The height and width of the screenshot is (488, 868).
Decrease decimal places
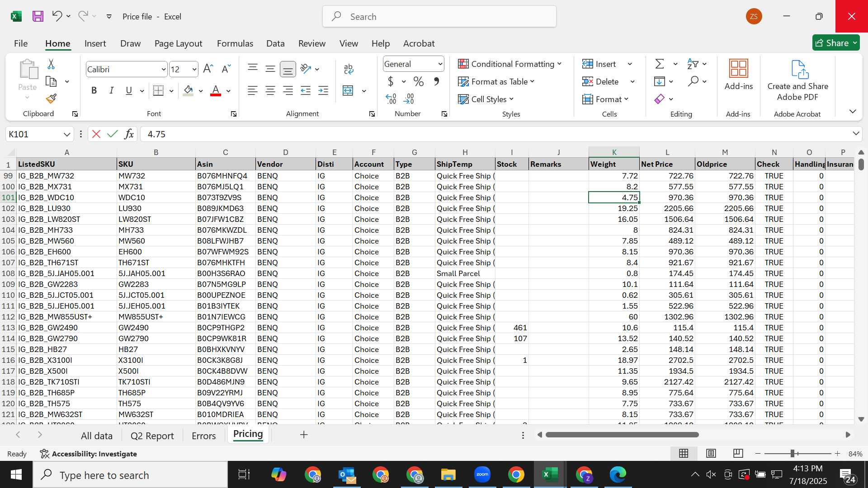point(409,99)
